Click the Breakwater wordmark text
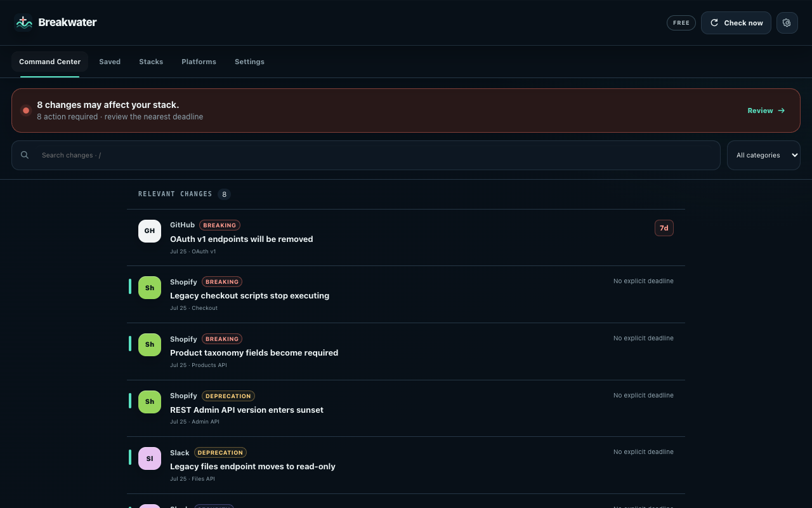This screenshot has width=812, height=508. click(67, 22)
